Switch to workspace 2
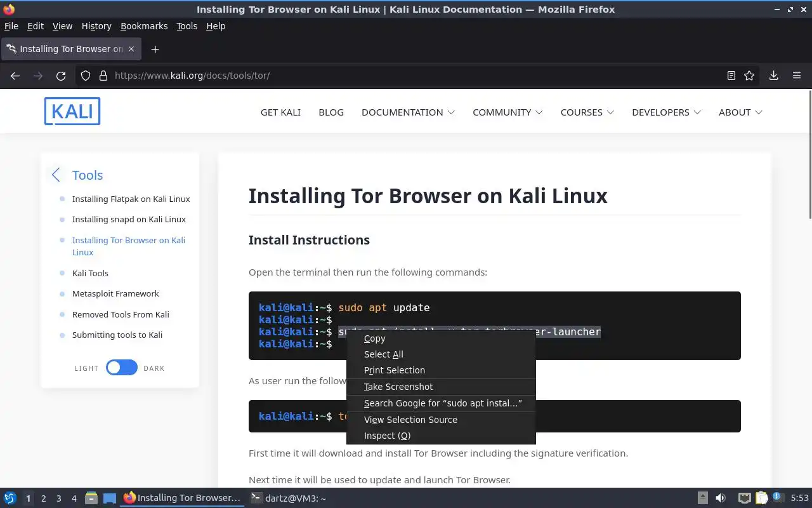This screenshot has width=812, height=508. pyautogui.click(x=43, y=498)
